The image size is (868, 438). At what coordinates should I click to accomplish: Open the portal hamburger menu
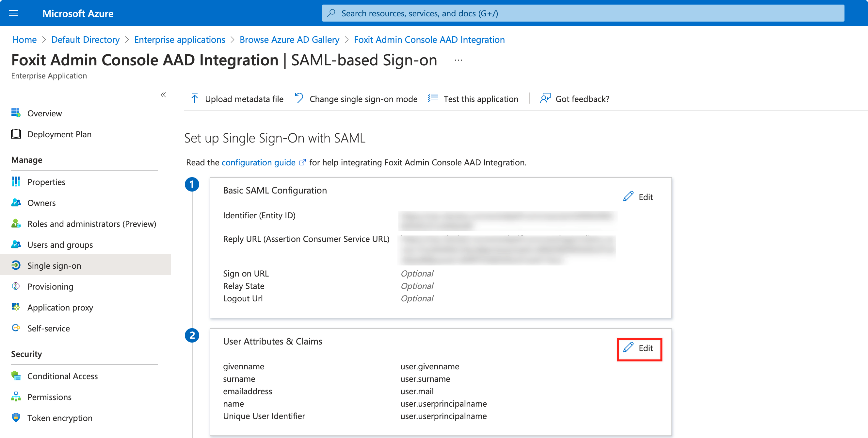click(x=13, y=13)
